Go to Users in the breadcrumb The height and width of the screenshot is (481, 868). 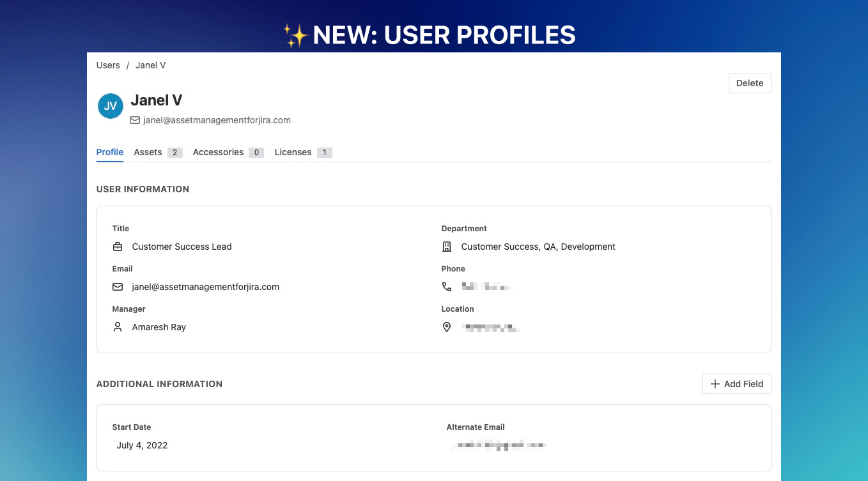(108, 65)
